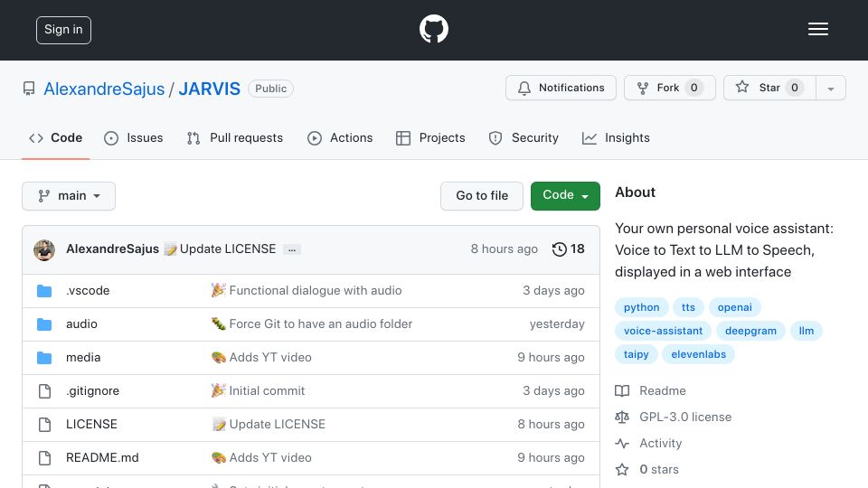Open the Pull requests tab
Viewport: 868px width, 488px height.
(235, 137)
